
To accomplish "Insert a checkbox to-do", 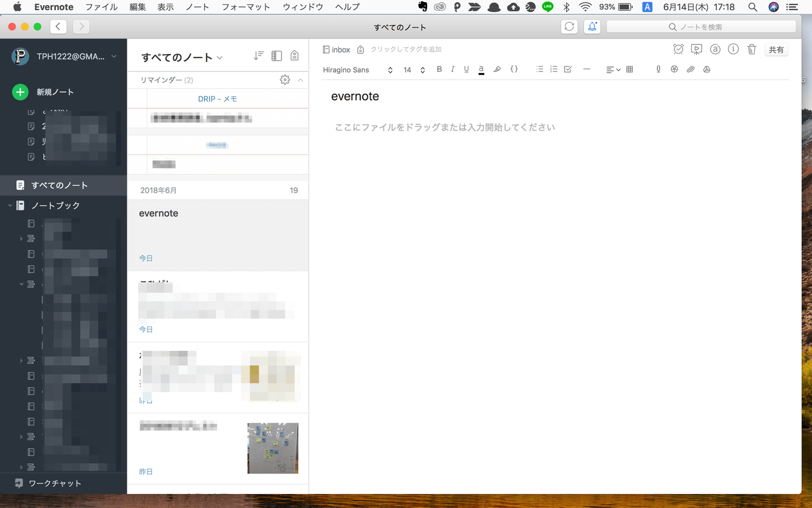I will click(x=568, y=69).
